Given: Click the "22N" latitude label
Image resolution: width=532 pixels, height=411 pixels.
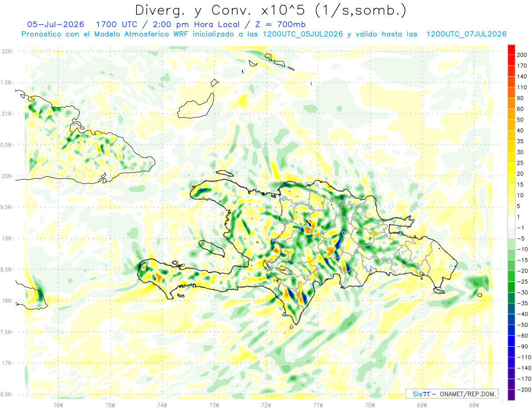Looking at the screenshot, I should 7,51.
